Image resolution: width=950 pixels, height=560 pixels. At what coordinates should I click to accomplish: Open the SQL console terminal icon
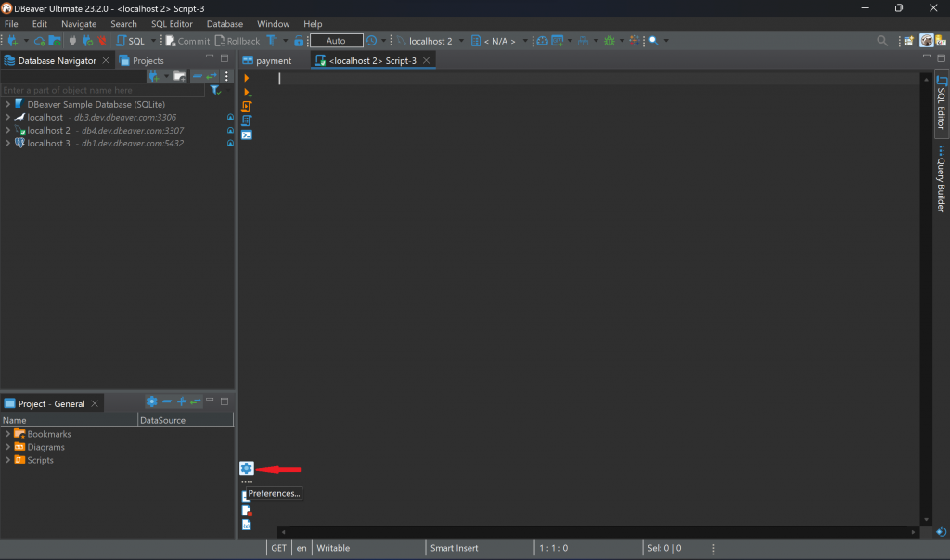(x=247, y=135)
